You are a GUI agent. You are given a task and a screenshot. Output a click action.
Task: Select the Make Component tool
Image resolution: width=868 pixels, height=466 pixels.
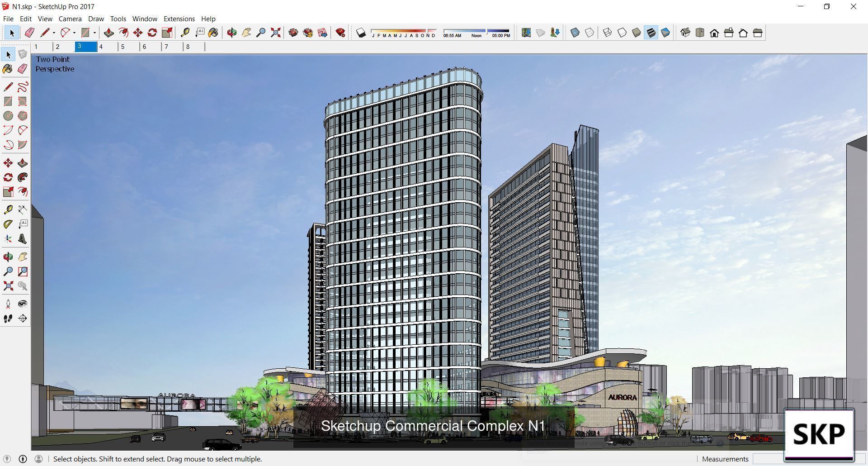click(23, 54)
